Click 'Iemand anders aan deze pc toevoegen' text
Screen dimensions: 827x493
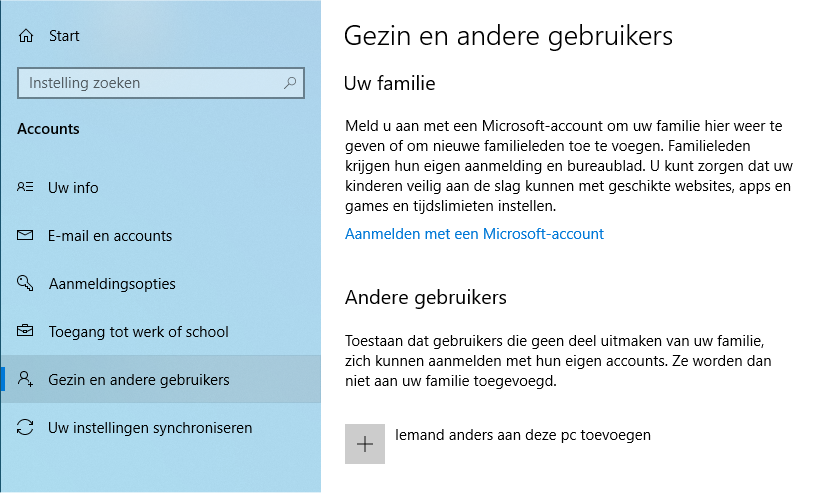tap(523, 435)
